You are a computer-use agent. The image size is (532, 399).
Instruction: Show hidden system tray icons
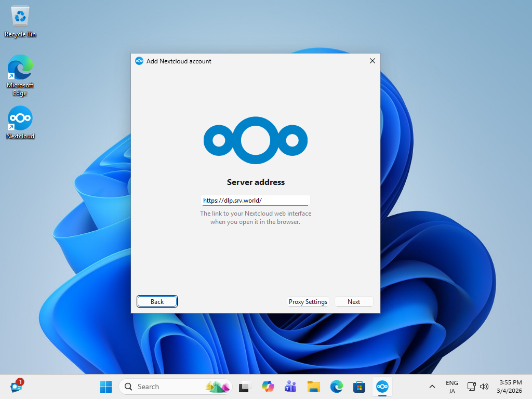(432, 387)
